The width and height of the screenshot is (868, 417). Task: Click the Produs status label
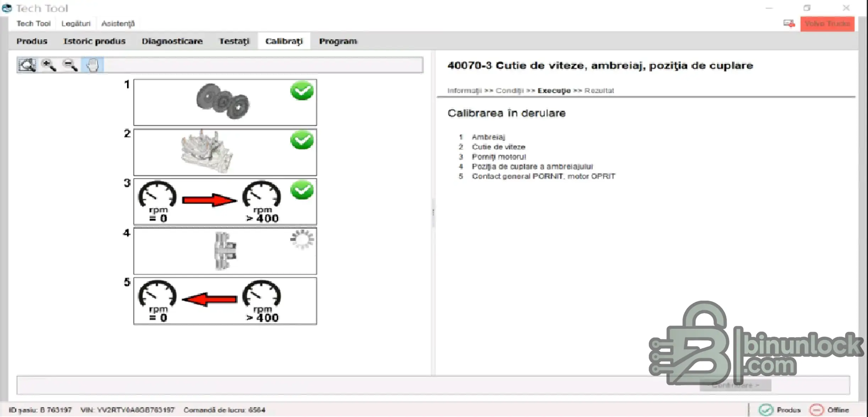(x=789, y=410)
